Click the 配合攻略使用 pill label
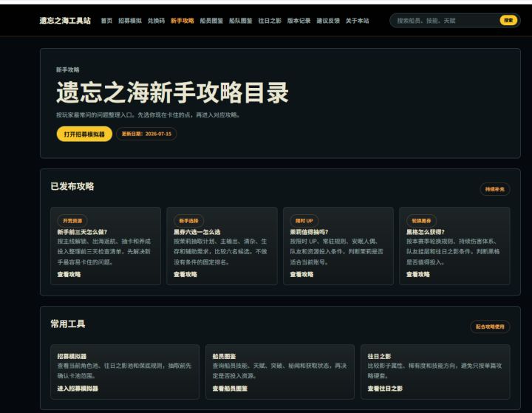The height and width of the screenshot is (413, 532). 490,327
